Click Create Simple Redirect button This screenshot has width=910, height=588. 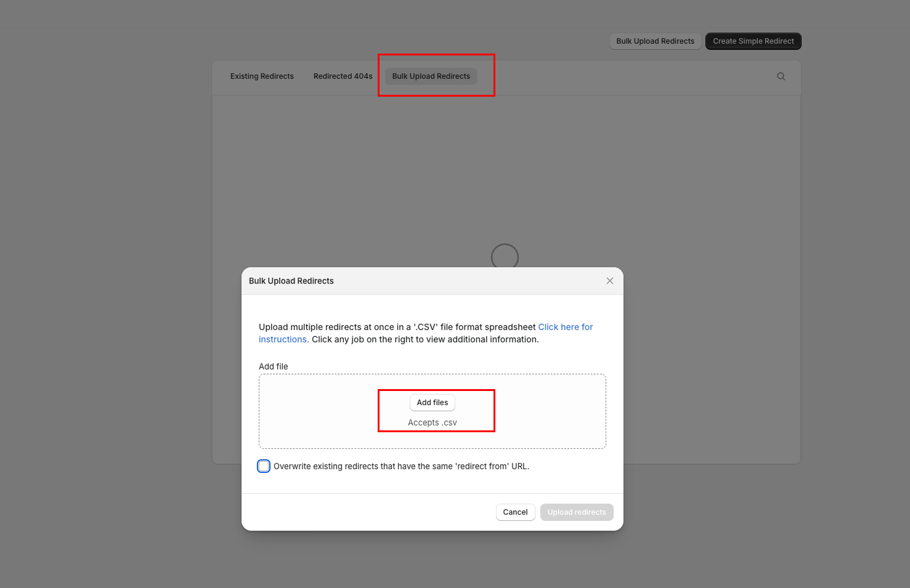click(754, 41)
